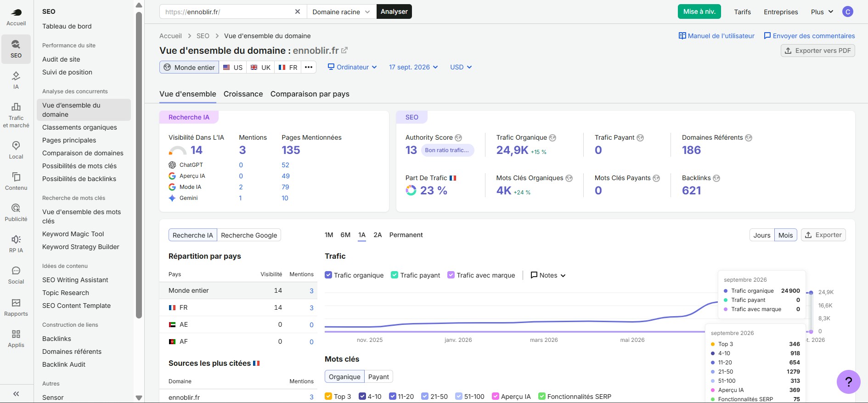Select the Recherche Google tab
The height and width of the screenshot is (403, 868).
tap(249, 235)
